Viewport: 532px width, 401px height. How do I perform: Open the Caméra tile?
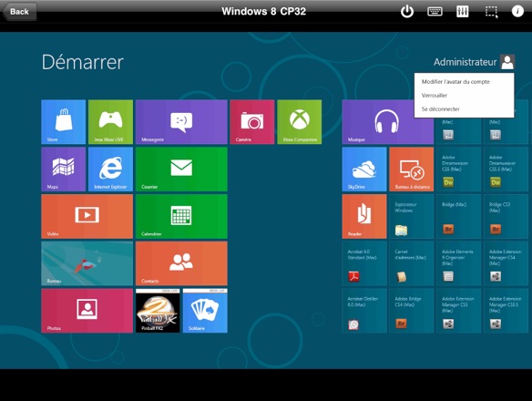(252, 122)
